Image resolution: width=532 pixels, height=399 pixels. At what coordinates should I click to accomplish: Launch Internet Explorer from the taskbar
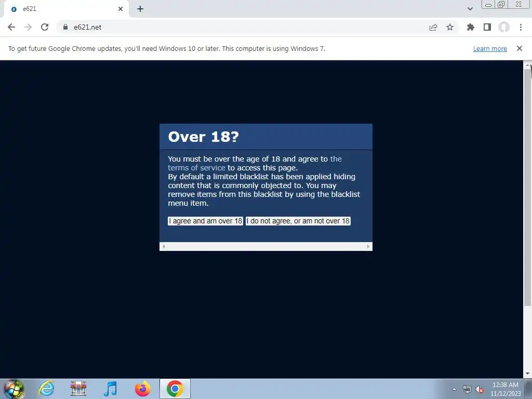46,389
